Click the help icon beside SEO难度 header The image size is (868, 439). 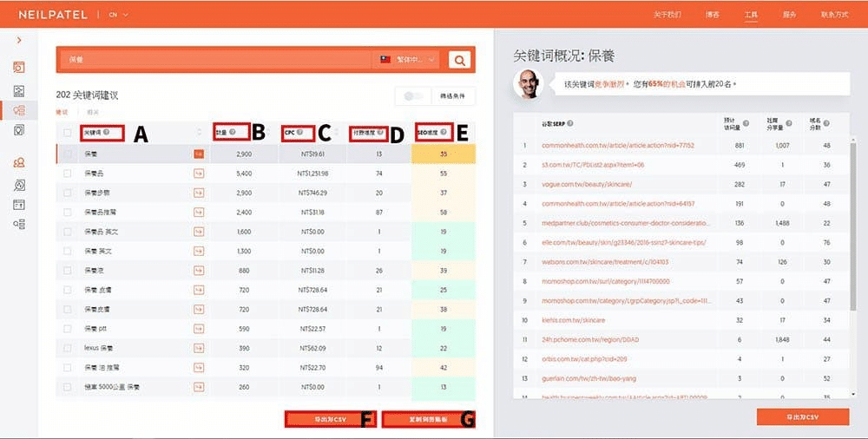[x=444, y=133]
